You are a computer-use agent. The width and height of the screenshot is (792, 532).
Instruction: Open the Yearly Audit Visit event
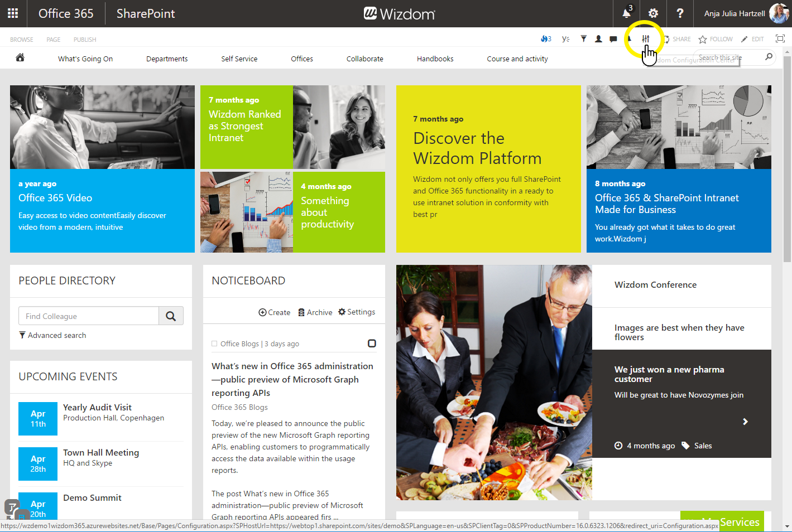[x=97, y=408]
